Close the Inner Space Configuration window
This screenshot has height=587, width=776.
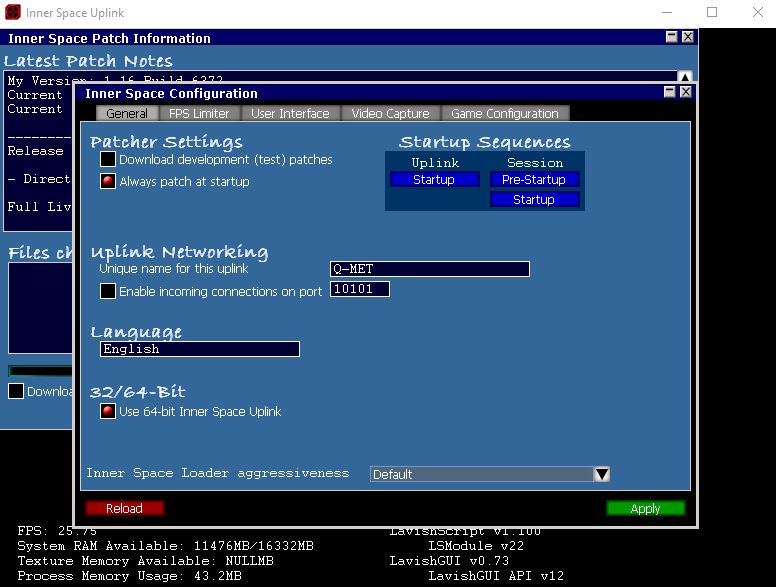coord(686,92)
